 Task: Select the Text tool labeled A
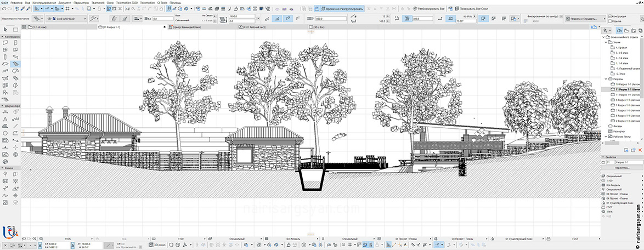pyautogui.click(x=5, y=119)
